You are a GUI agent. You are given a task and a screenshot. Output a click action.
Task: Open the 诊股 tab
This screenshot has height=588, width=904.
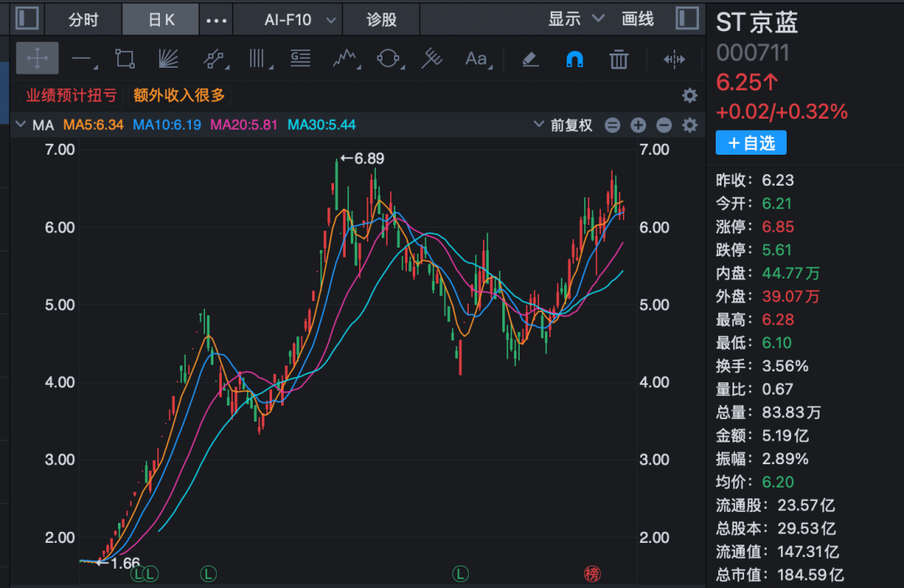tap(381, 19)
